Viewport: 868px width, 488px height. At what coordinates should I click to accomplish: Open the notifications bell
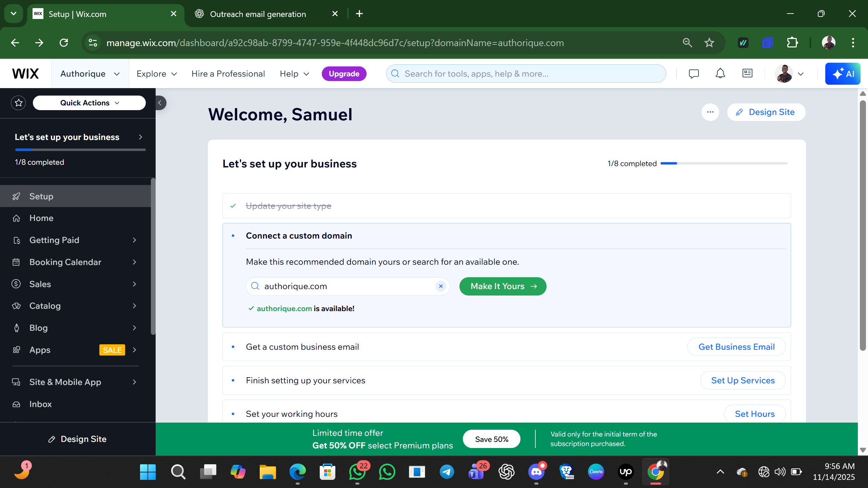(x=720, y=74)
